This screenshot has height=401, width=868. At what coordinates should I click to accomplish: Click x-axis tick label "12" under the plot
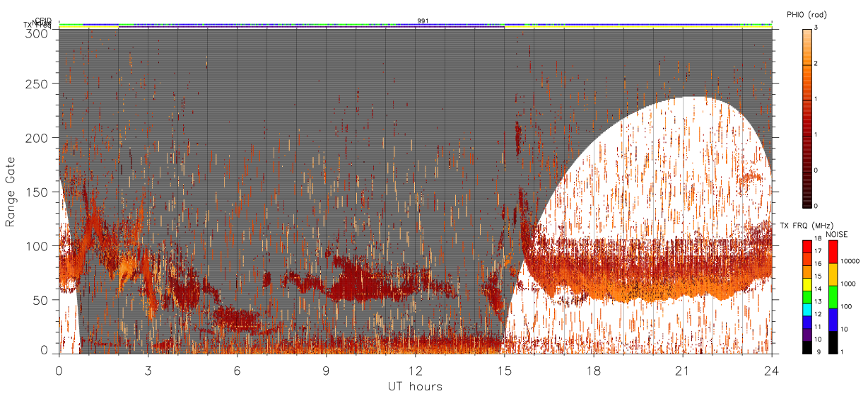tap(415, 370)
